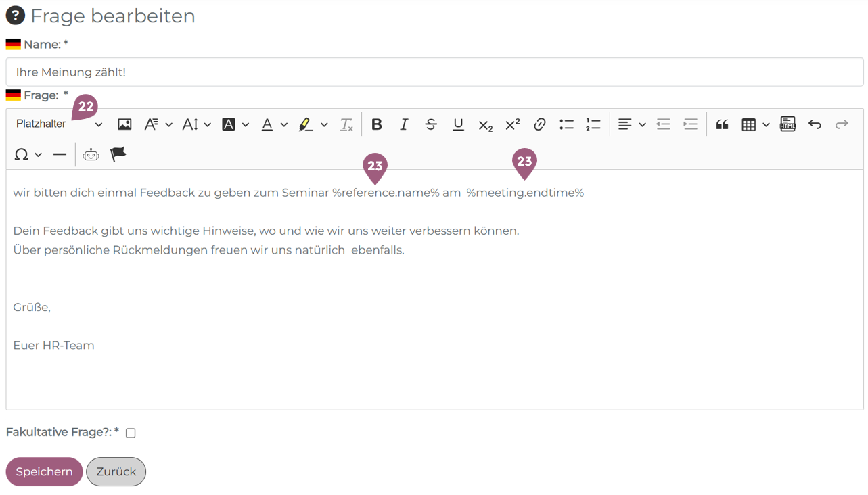Image resolution: width=868 pixels, height=495 pixels.
Task: Insert a bulleted list
Action: (566, 124)
